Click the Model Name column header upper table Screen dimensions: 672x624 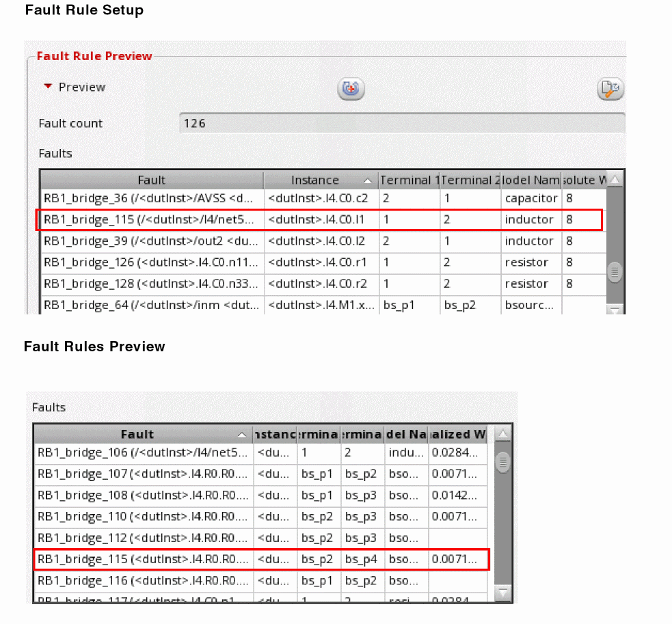coord(531,180)
